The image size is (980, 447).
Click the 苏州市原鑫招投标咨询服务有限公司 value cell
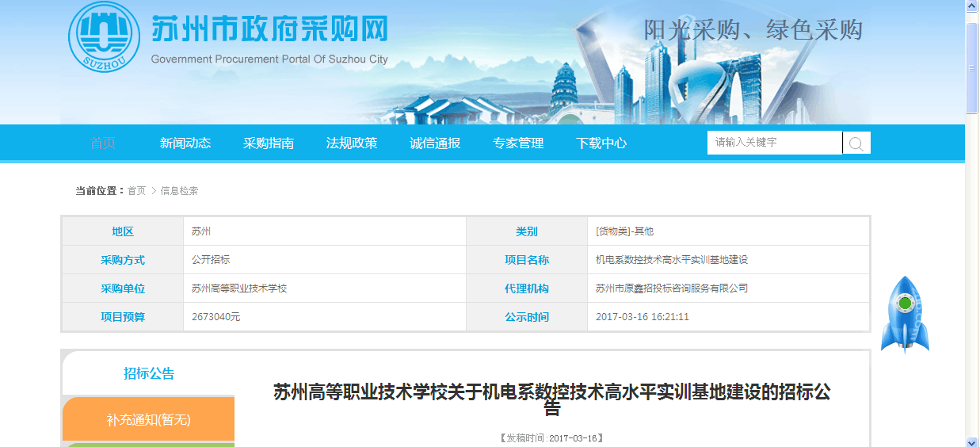(728, 288)
